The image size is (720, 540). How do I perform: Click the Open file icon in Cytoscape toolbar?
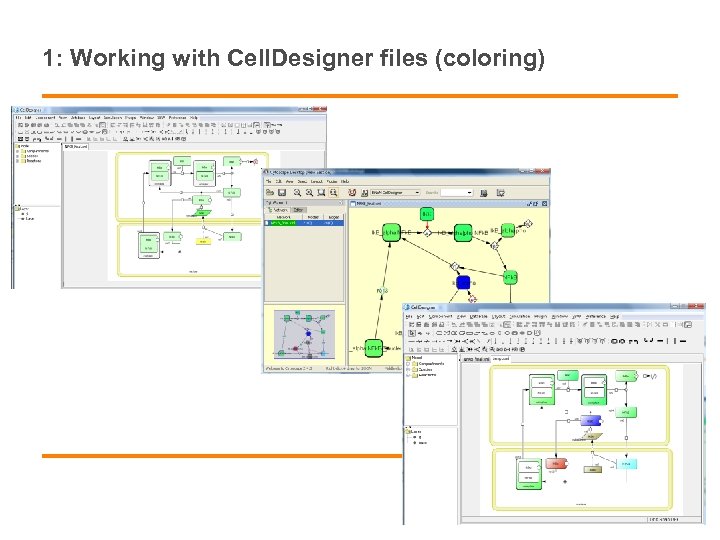[270, 192]
